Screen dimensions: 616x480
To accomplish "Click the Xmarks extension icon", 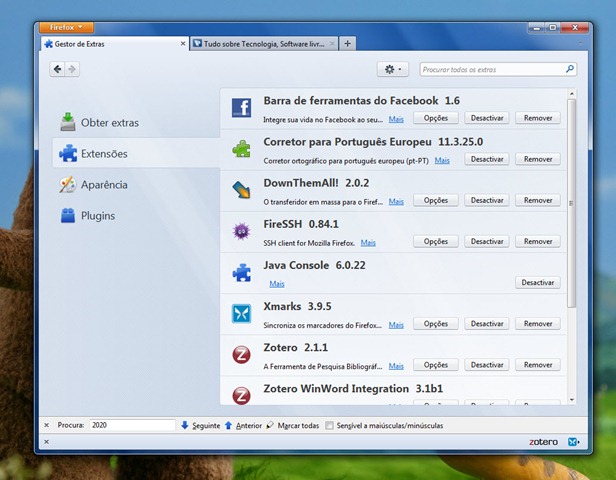I will pyautogui.click(x=241, y=313).
